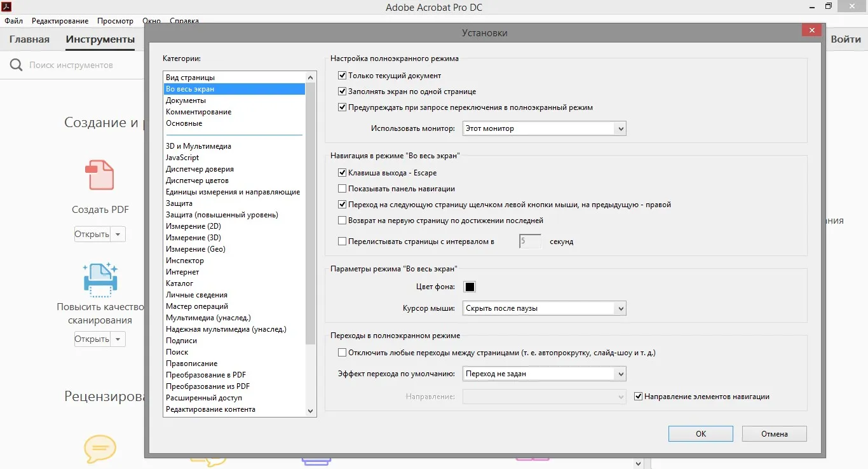Select 'Единицы измерения и направляющие' category
The image size is (868, 469).
click(x=234, y=192)
